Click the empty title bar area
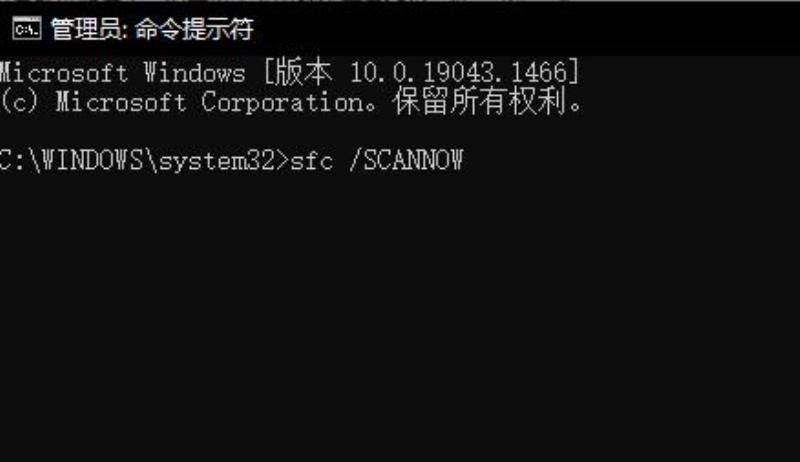Screen dimensions: 800x462 tap(526, 29)
